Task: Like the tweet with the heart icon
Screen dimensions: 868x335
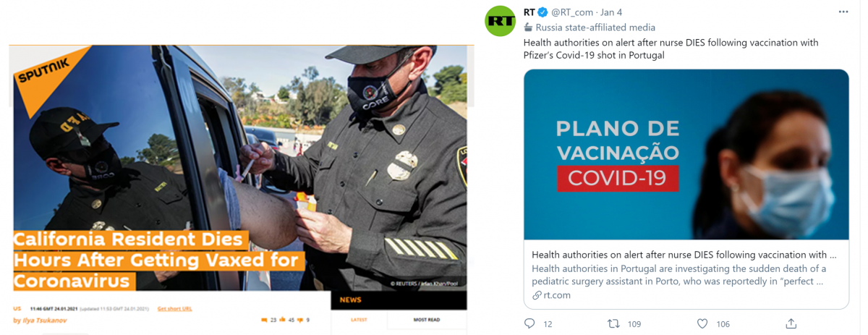Action: coord(702,323)
